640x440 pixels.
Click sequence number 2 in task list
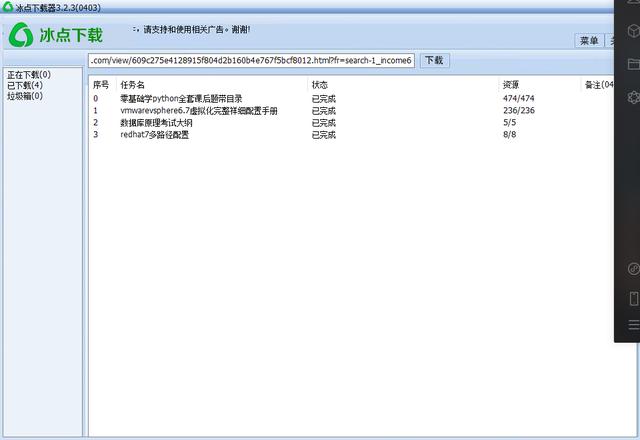(96, 122)
